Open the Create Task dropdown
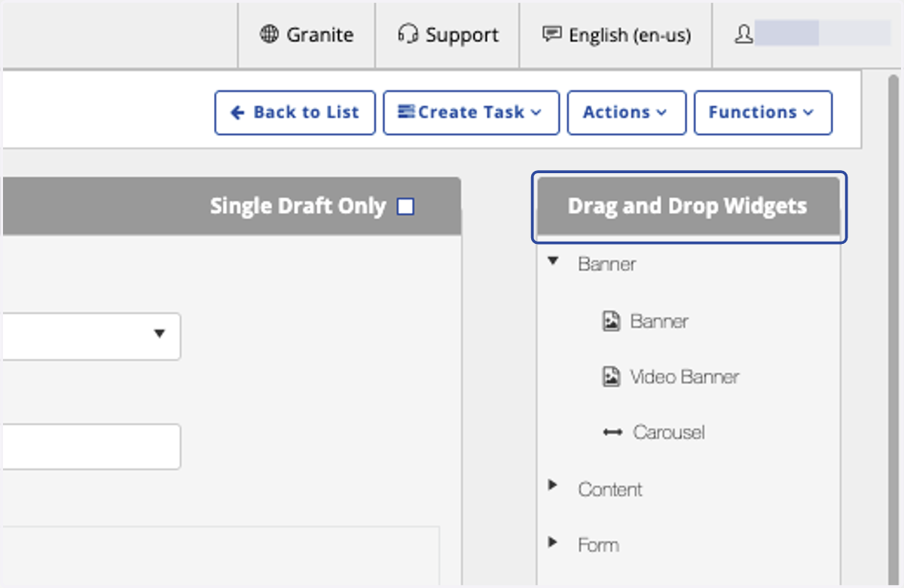Screen dimensions: 904x588 472,113
